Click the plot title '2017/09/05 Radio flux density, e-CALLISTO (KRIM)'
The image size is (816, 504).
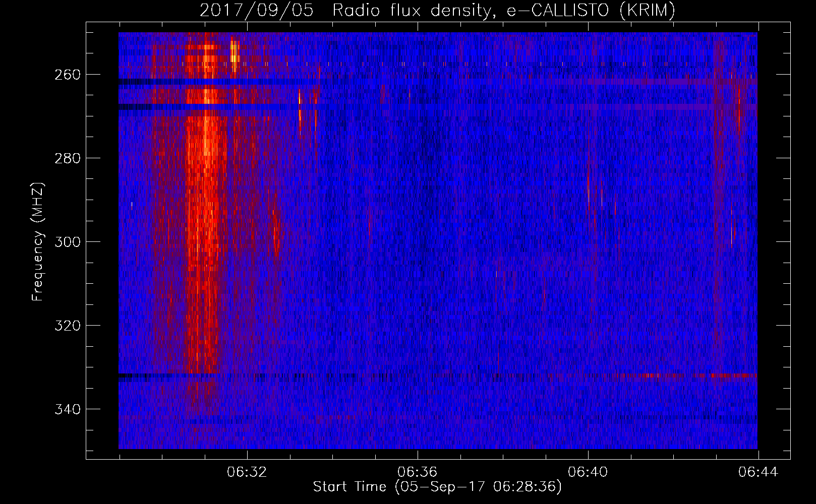coord(437,10)
